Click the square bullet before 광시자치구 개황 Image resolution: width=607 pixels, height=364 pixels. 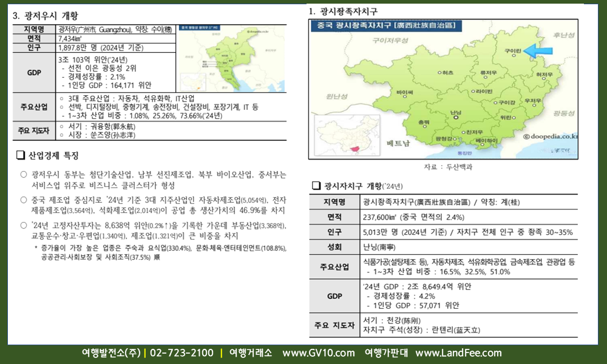click(316, 186)
